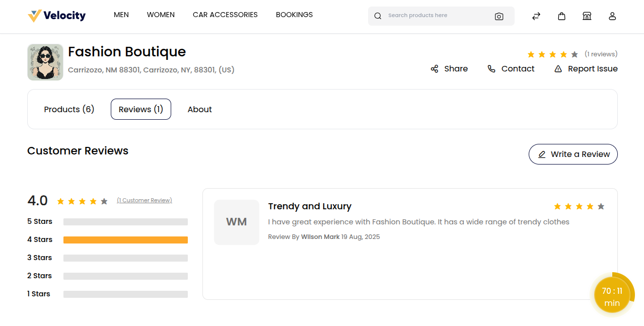644x326 pixels.
Task: Click the camera image search icon
Action: [x=498, y=16]
